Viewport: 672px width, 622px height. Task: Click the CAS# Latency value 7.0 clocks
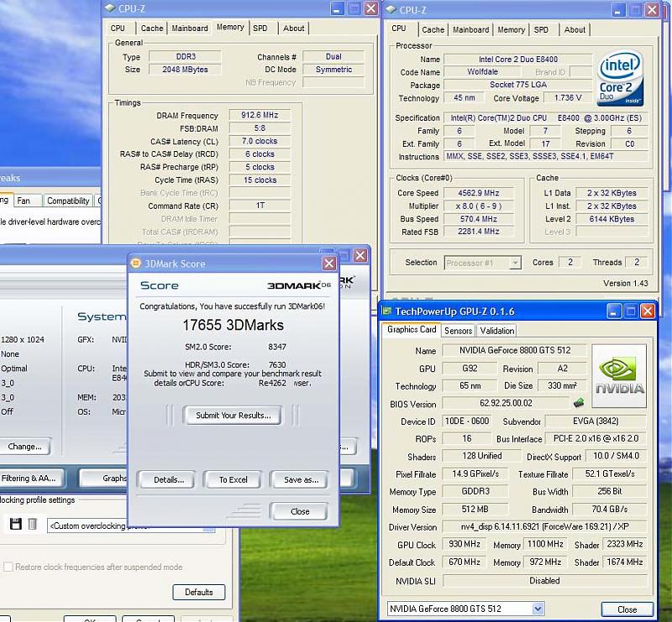pyautogui.click(x=260, y=141)
